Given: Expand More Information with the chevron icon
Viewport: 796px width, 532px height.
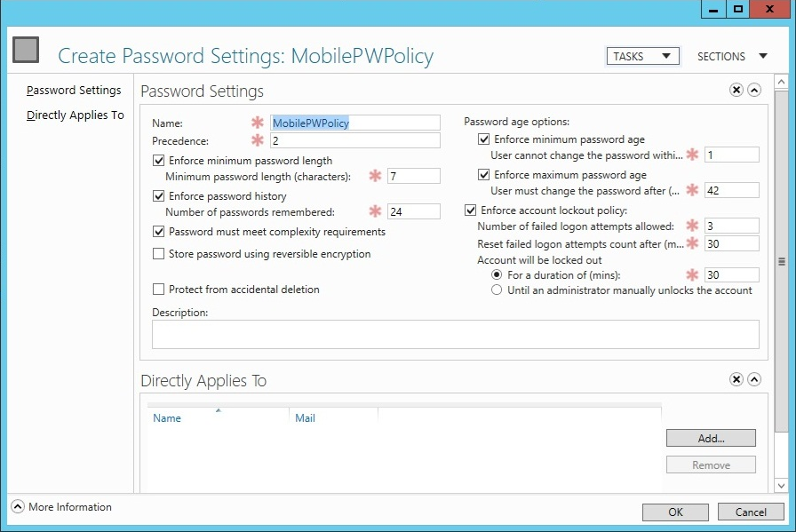Looking at the screenshot, I should (18, 507).
